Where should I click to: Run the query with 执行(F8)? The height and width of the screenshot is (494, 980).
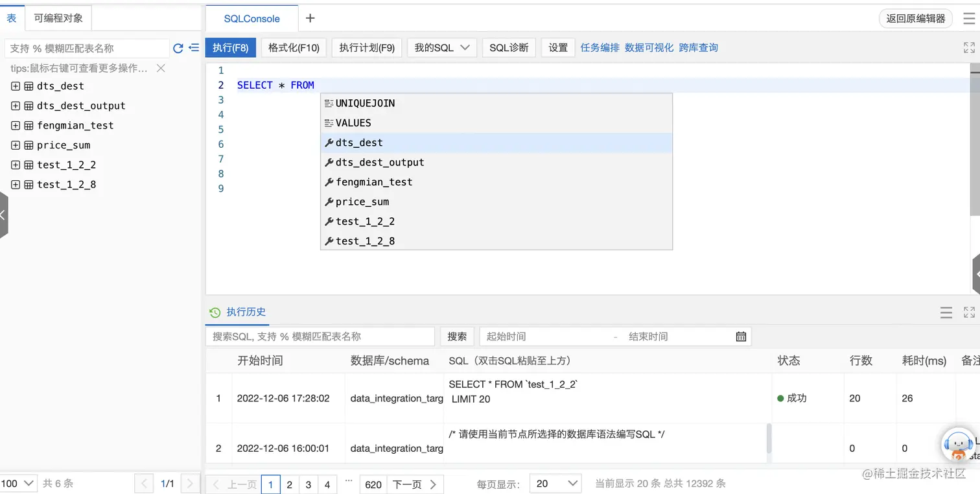point(230,47)
